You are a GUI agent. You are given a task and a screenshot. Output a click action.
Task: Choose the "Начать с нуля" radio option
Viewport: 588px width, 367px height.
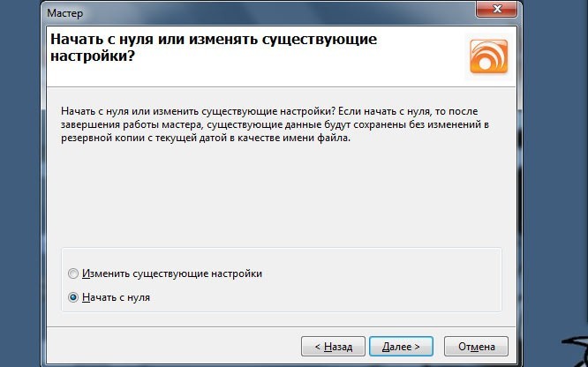pos(73,298)
